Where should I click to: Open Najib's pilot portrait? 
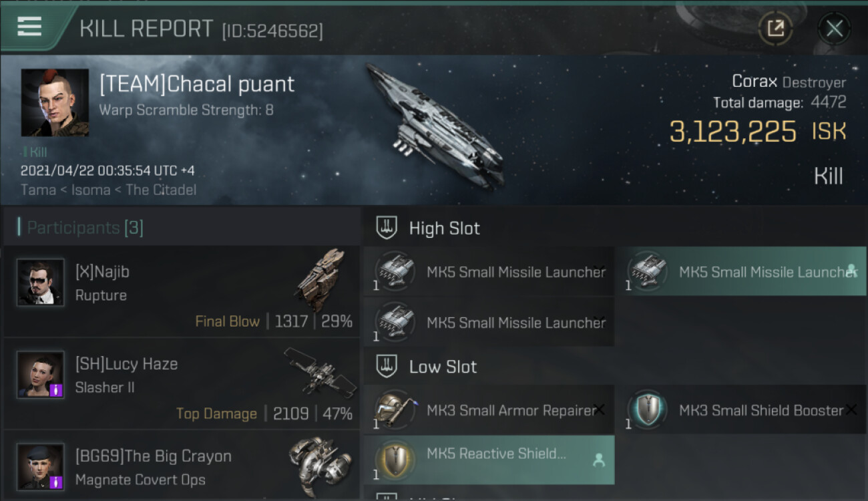click(x=41, y=283)
